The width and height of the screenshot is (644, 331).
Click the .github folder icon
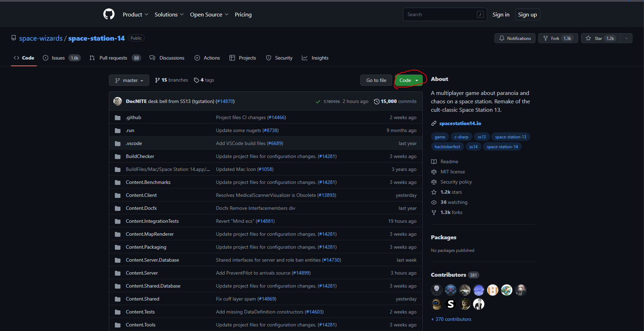tap(118, 118)
